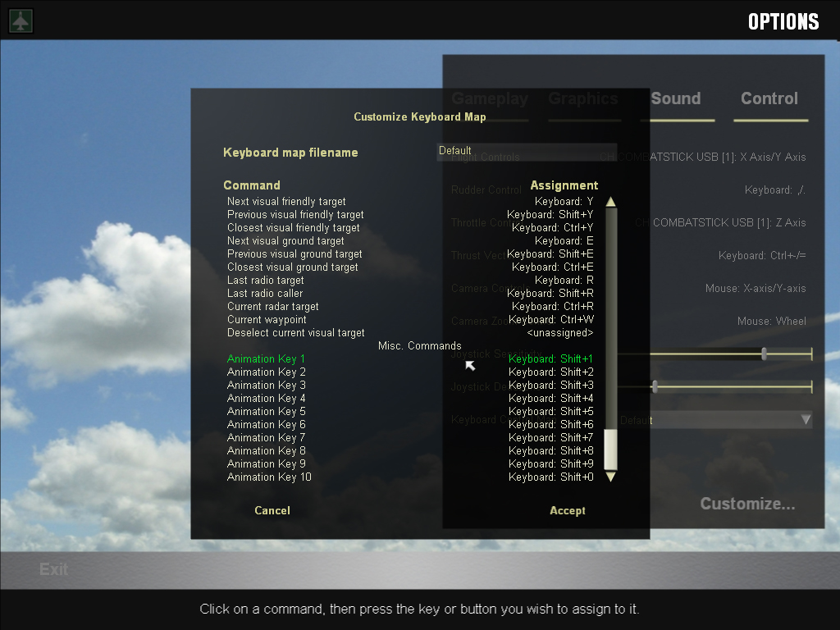840x630 pixels.
Task: Click the Flight Controls assignment X Axis/Y Axis
Action: click(702, 157)
